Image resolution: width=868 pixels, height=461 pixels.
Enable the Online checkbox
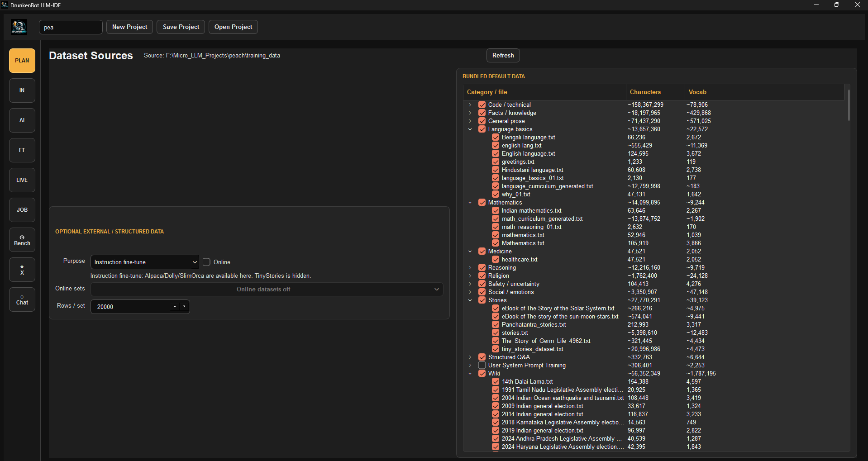tap(207, 262)
